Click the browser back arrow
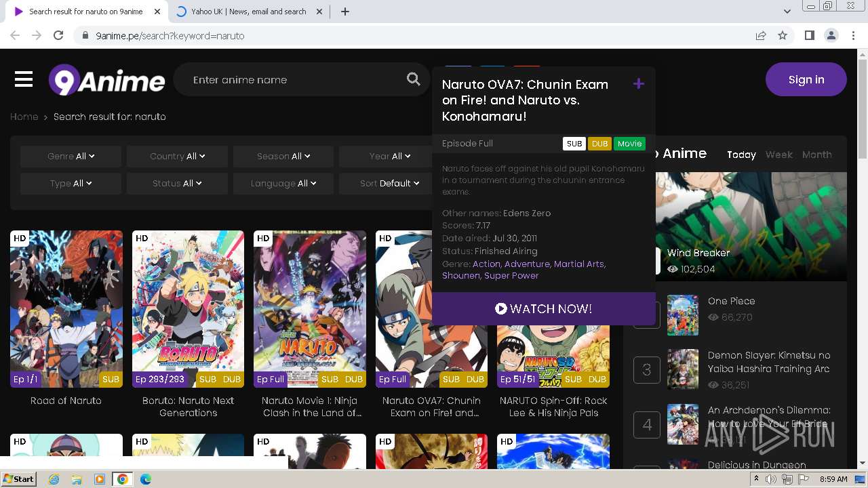This screenshot has height=488, width=868. coord(15,35)
